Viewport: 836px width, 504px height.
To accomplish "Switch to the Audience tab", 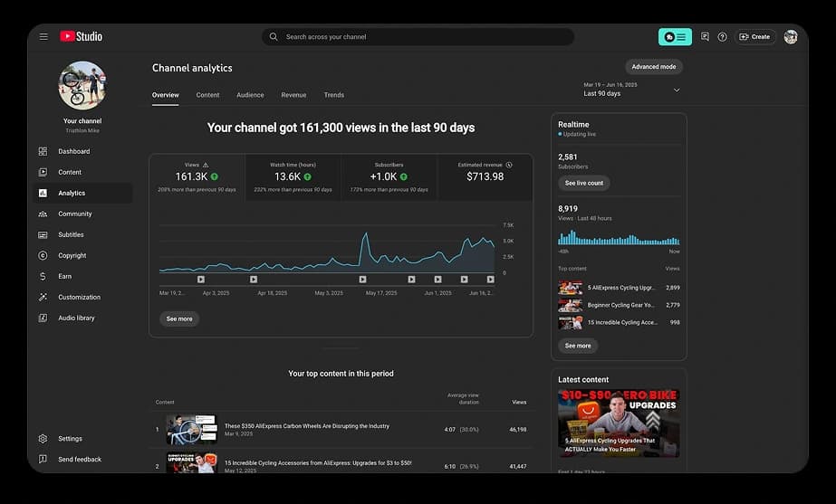I will pyautogui.click(x=250, y=95).
